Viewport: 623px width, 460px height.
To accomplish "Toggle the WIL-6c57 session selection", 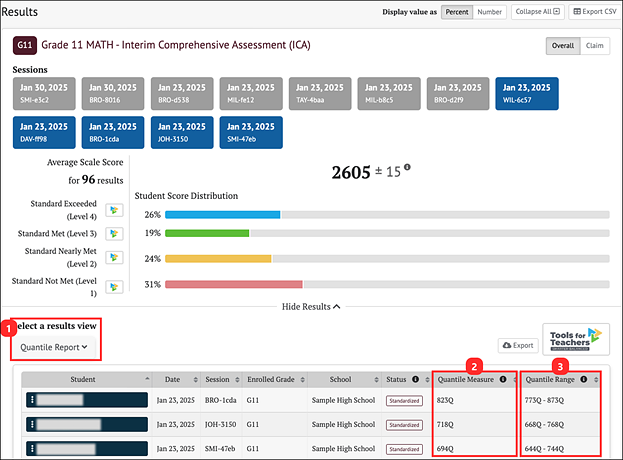I will point(526,95).
